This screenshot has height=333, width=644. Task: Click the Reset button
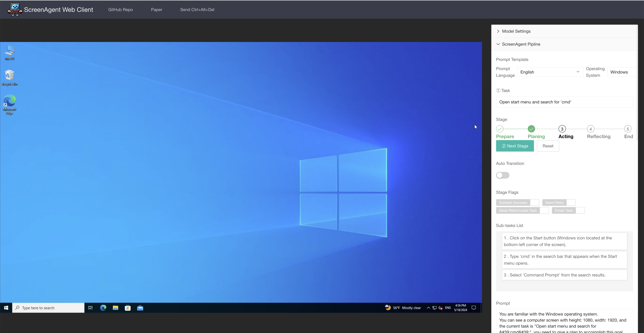coord(548,146)
